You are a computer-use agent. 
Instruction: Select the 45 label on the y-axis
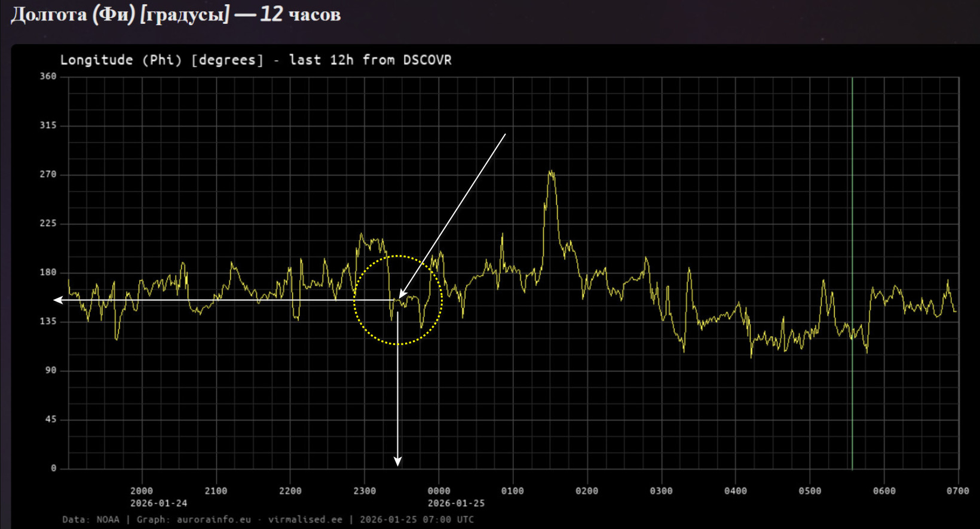click(51, 419)
